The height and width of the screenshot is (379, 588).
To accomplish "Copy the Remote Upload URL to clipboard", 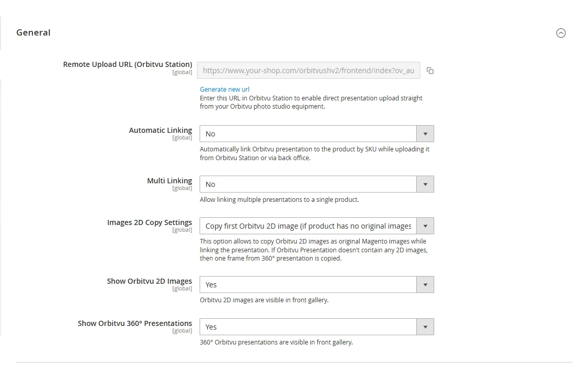I will point(430,71).
